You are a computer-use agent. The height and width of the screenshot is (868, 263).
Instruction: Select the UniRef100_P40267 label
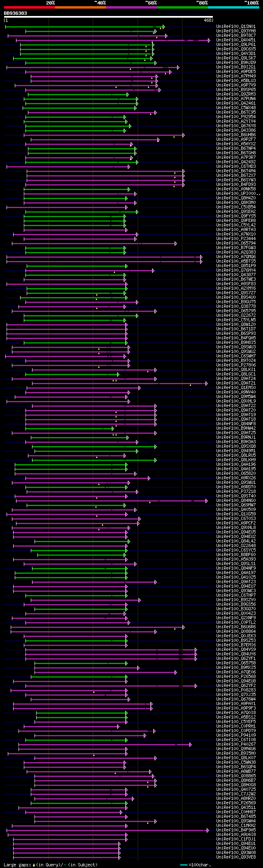click(x=236, y=744)
